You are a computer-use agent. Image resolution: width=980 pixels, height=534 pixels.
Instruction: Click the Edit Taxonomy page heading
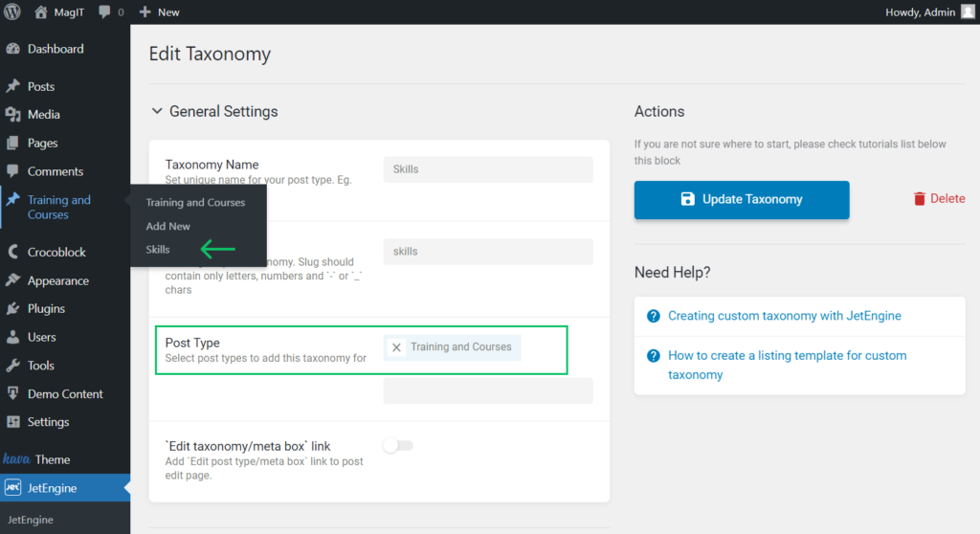click(210, 54)
